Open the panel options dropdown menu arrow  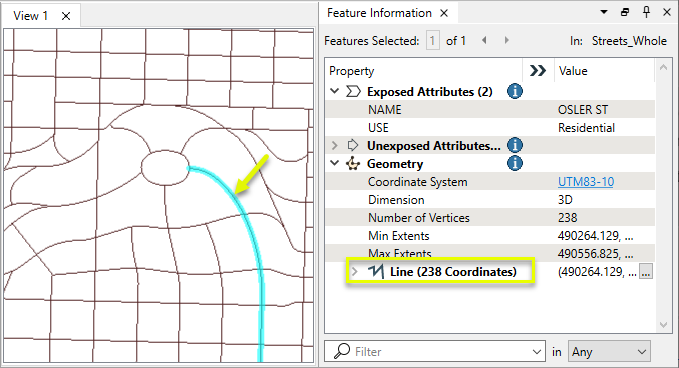point(604,12)
